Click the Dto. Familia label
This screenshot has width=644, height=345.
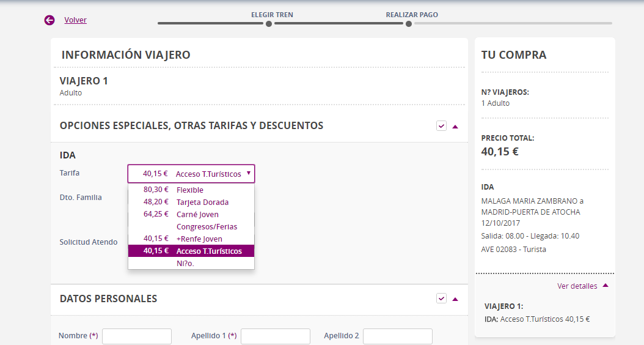coord(81,198)
